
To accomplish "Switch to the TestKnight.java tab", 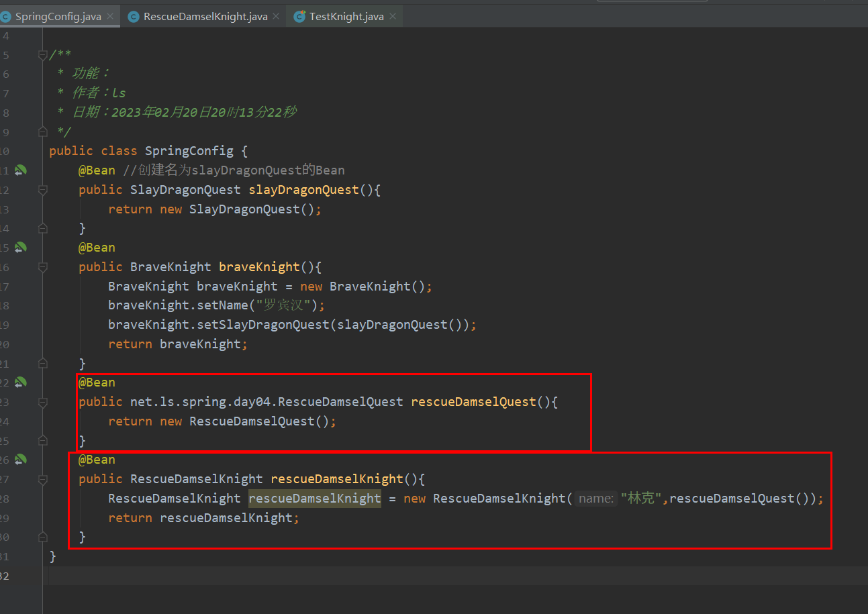I will [346, 17].
